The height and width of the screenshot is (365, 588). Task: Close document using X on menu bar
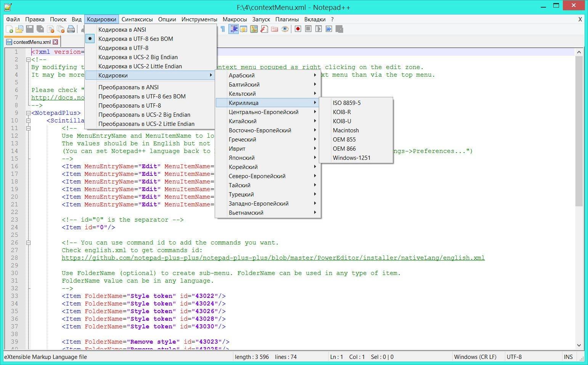(x=580, y=19)
